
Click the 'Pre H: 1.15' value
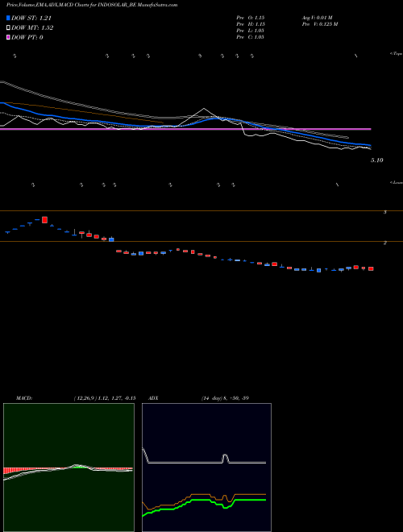[251, 24]
